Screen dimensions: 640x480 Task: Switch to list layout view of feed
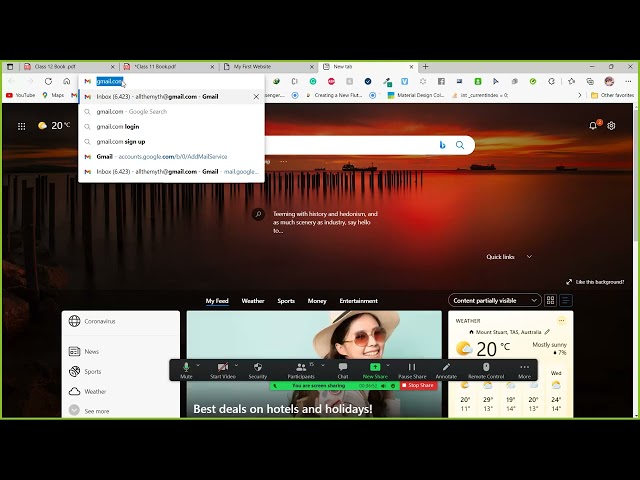566,300
